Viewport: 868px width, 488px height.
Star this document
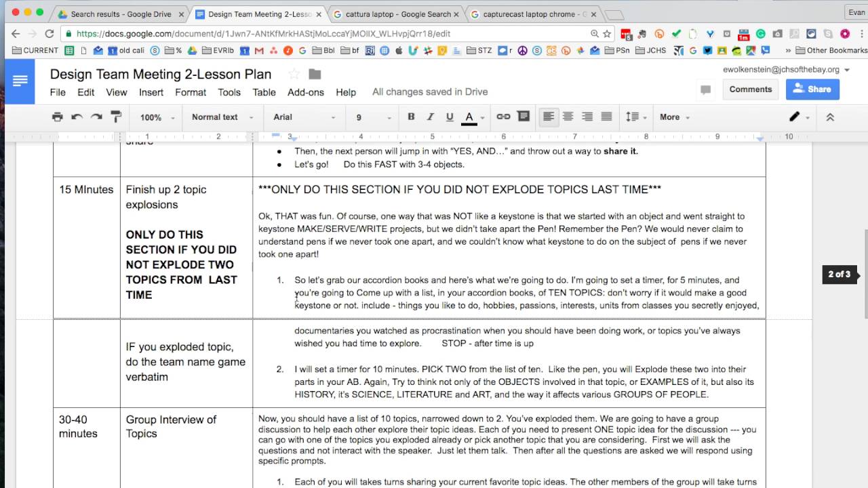click(294, 74)
